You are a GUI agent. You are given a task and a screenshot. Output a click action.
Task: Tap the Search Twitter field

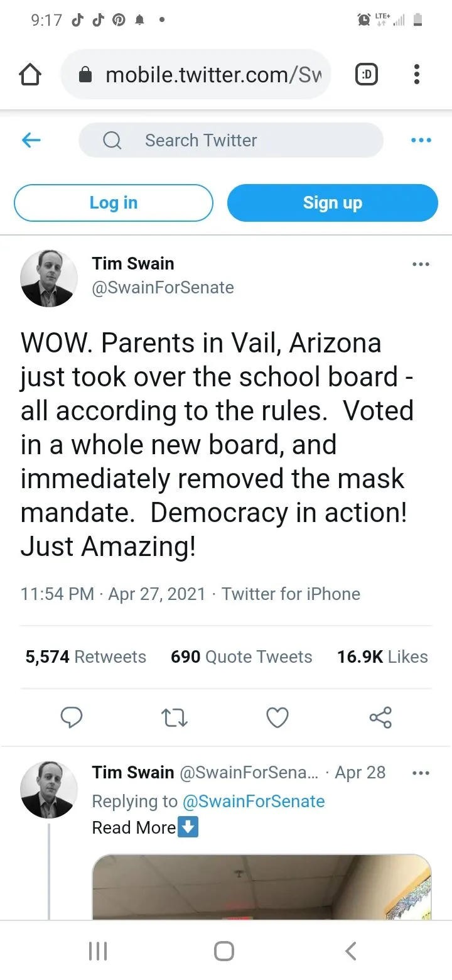coord(230,140)
